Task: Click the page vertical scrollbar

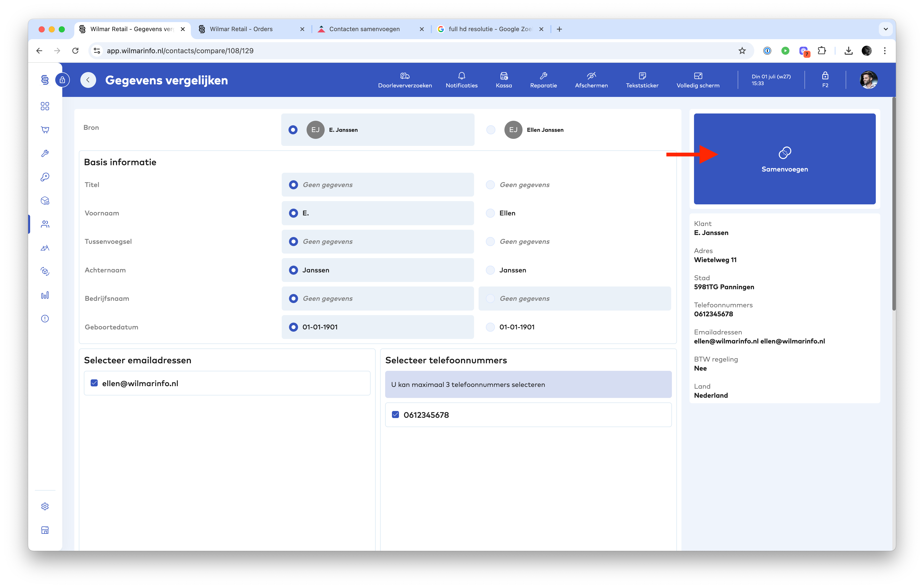Action: click(893, 203)
